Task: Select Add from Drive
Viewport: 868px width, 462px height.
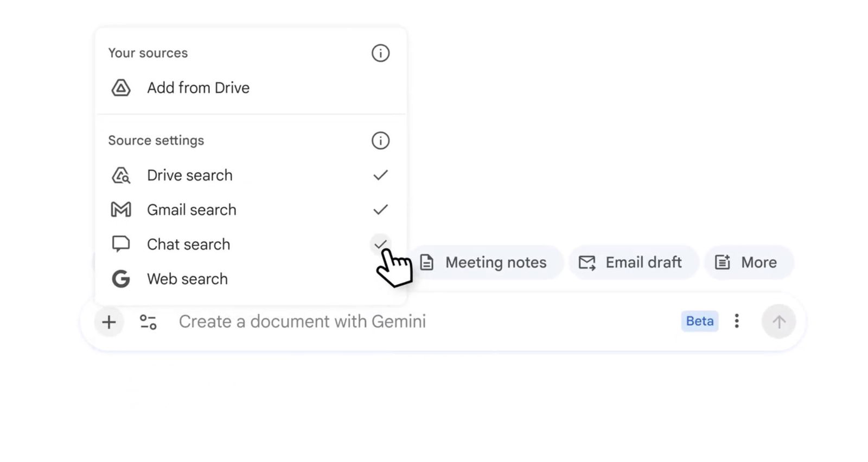Action: [198, 88]
